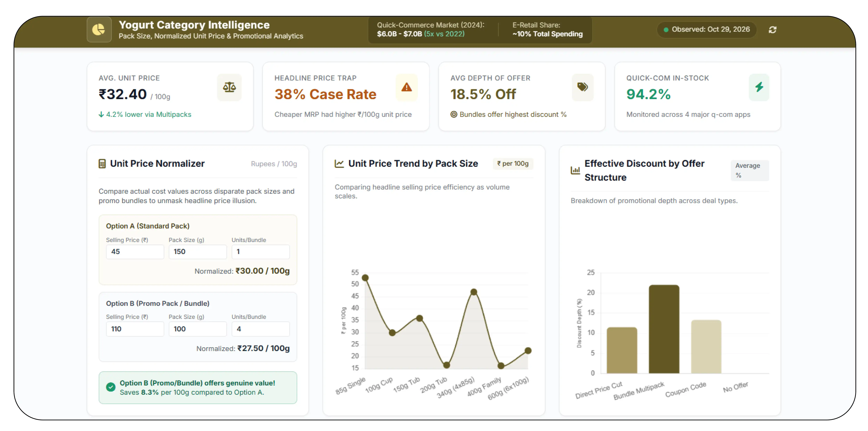Click the Rupees / 100g label
Image resolution: width=868 pixels, height=431 pixels.
[274, 164]
